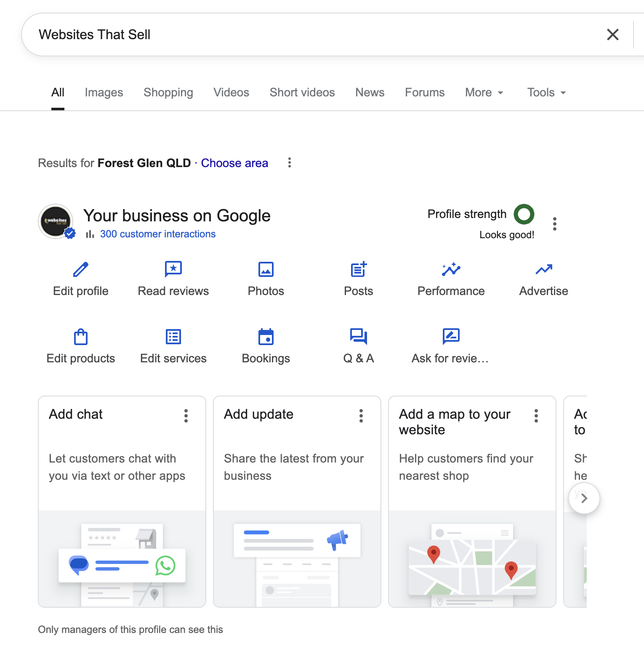
Task: Open the Videos tab
Action: pyautogui.click(x=231, y=93)
